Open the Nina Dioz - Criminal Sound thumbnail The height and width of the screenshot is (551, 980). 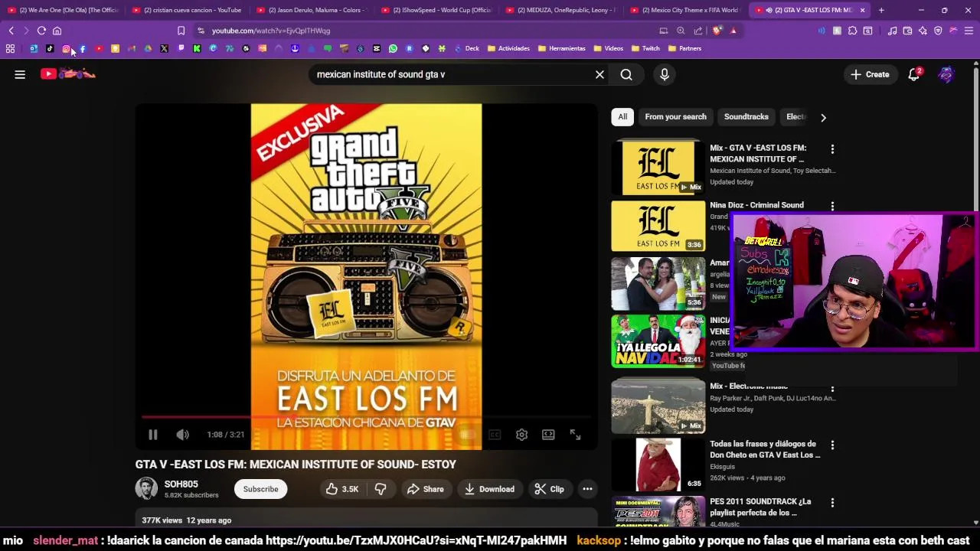(x=658, y=226)
